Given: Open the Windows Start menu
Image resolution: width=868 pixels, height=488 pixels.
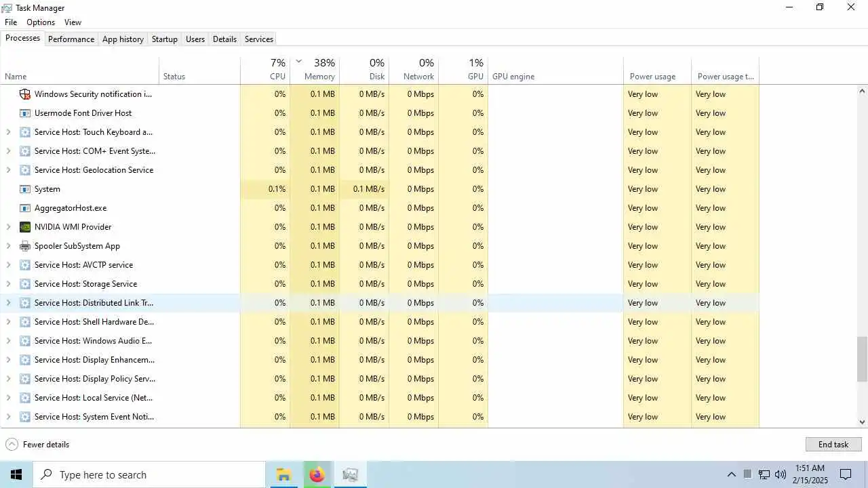Looking at the screenshot, I should pyautogui.click(x=16, y=474).
